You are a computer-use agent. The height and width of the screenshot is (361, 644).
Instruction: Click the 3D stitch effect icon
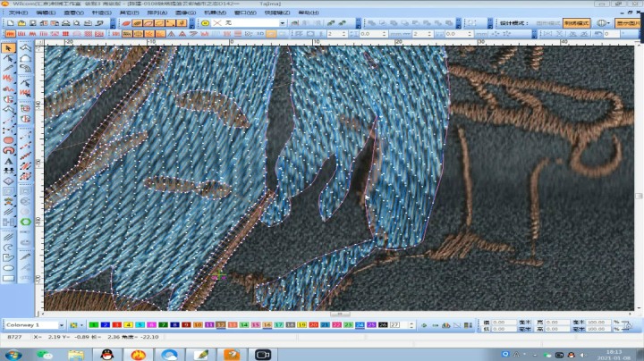pyautogui.click(x=260, y=34)
